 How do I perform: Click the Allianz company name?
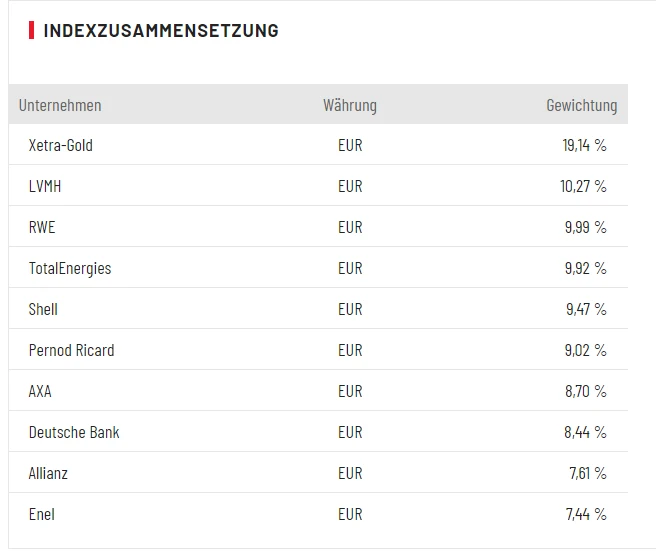point(49,473)
